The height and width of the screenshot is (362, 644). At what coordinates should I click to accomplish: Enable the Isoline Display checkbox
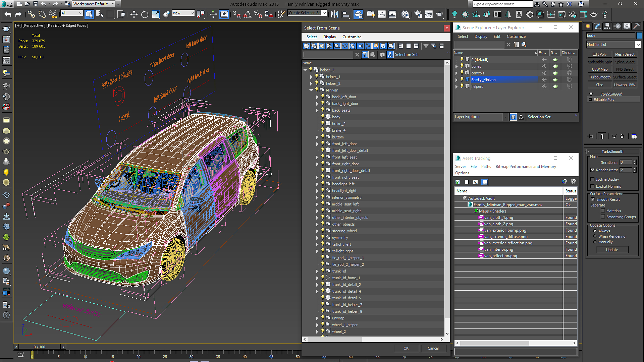pos(592,179)
